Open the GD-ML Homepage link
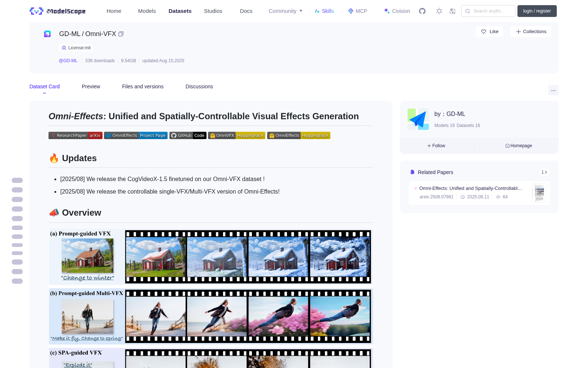The width and height of the screenshot is (588, 368). click(519, 146)
